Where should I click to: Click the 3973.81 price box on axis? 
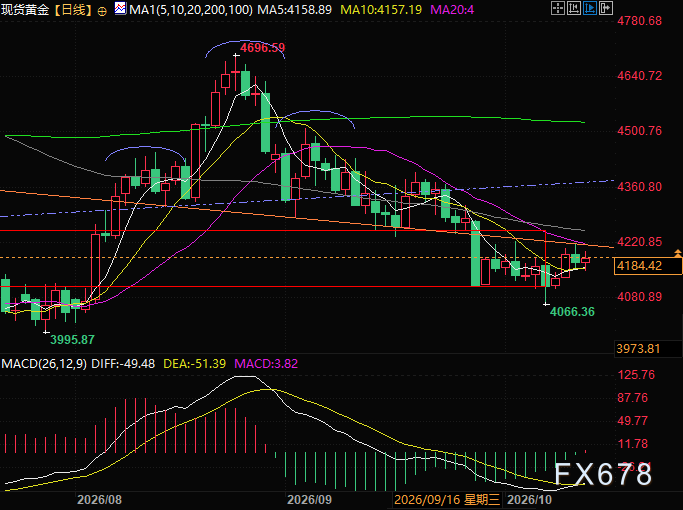point(648,349)
